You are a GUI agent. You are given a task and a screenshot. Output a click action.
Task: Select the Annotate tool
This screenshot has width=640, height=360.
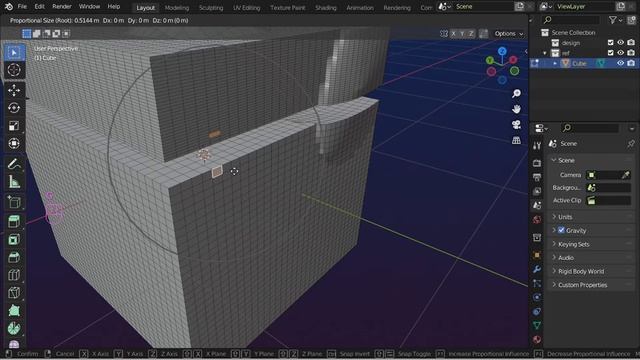[x=14, y=164]
